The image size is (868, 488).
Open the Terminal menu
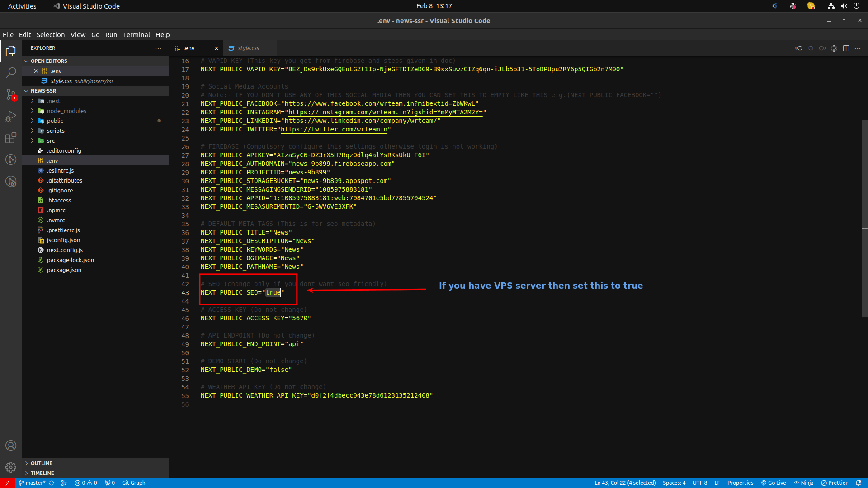coord(136,35)
